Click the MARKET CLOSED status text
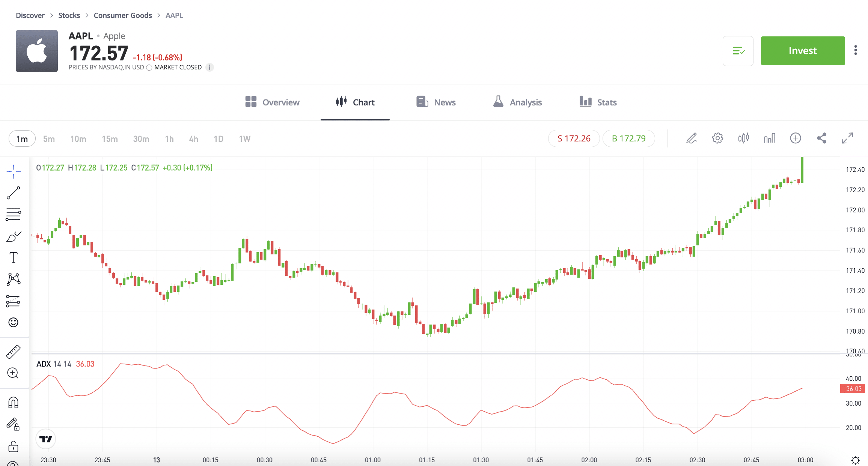868x466 pixels. [178, 68]
